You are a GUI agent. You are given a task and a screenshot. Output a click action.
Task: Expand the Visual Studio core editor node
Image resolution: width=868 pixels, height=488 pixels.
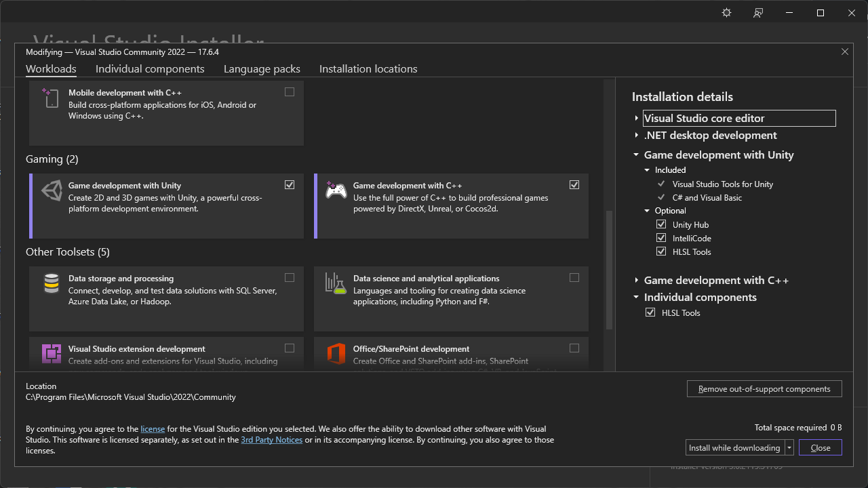point(636,118)
